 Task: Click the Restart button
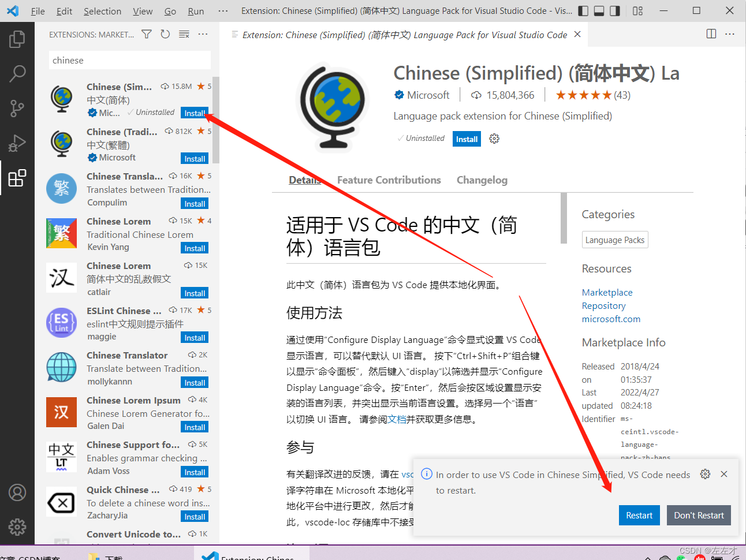[x=639, y=516]
